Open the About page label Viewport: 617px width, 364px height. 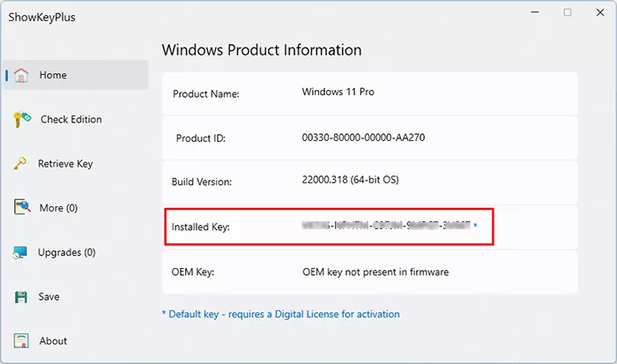[53, 341]
